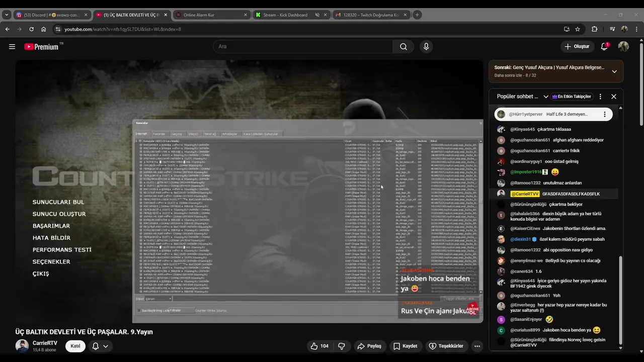Open CarrieRTV channel avatar
The image size is (644, 362).
tap(22, 346)
